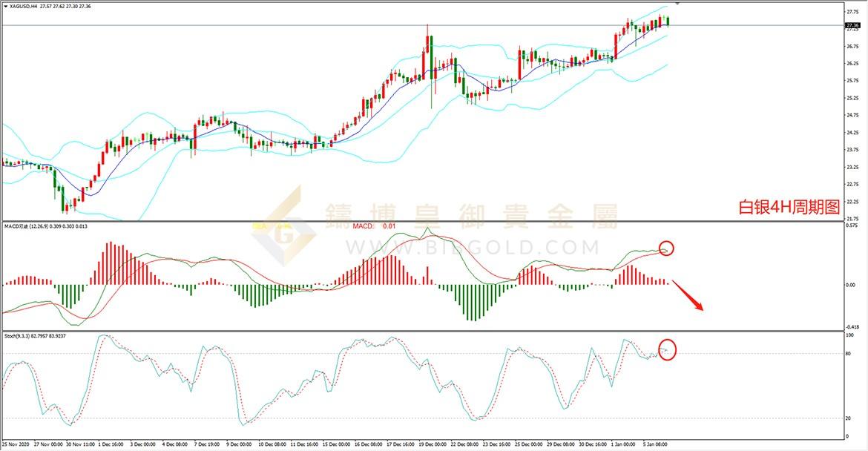Click the 5 Jan 08:00 time axis label
Viewport: 868px width, 451px height.
coord(655,444)
